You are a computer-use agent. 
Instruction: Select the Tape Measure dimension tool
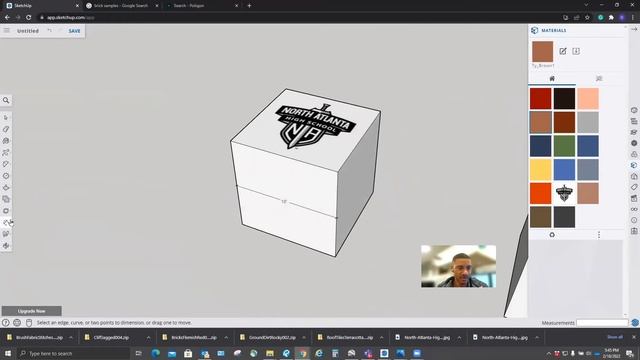(6, 222)
